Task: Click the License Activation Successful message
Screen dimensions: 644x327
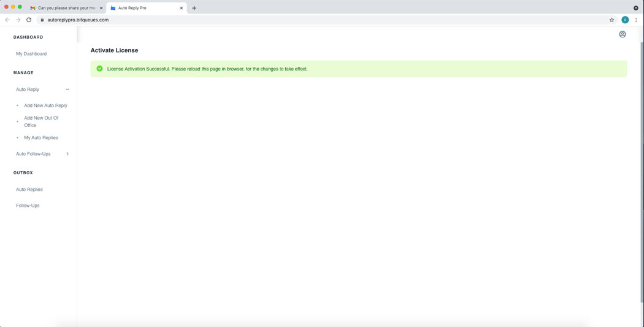Action: (207, 69)
